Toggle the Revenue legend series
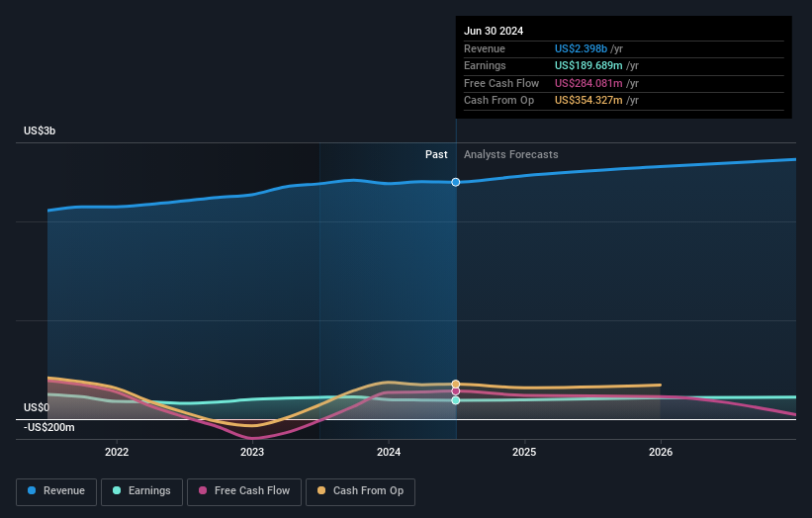Screen dimensions: 812x518 click(x=56, y=491)
